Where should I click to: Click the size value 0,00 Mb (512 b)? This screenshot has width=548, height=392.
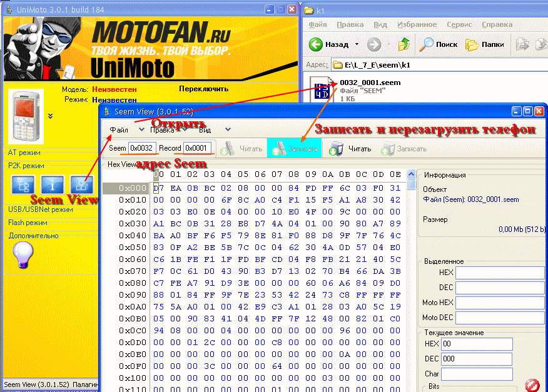click(x=522, y=229)
